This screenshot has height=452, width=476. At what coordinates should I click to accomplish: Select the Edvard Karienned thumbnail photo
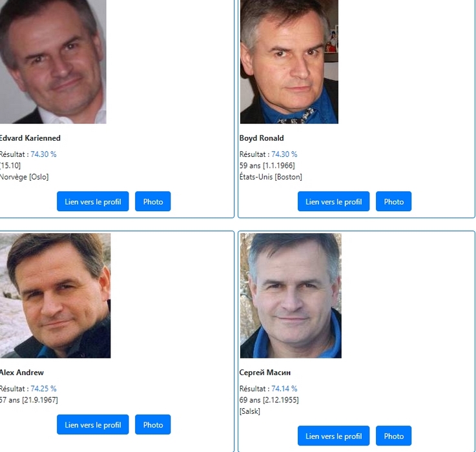point(53,61)
